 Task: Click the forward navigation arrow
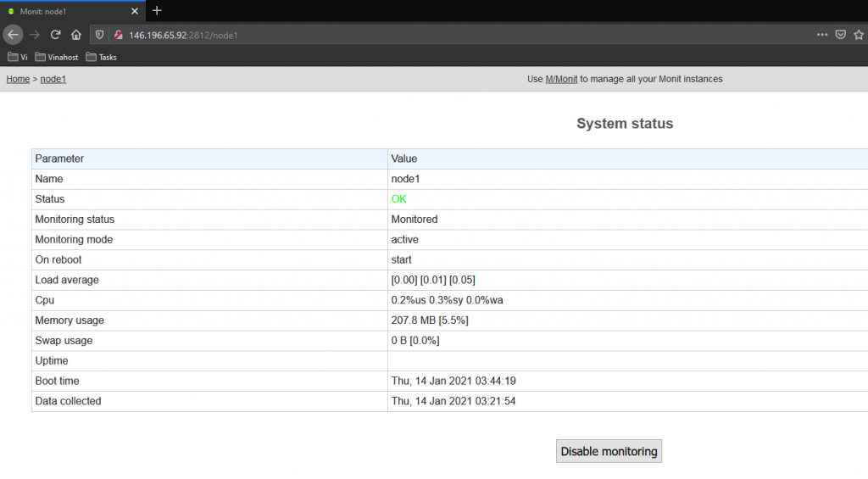coord(35,35)
